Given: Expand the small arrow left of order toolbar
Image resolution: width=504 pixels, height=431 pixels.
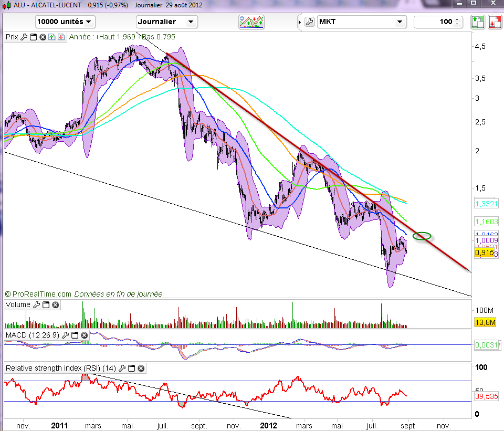Looking at the screenshot, I should pyautogui.click(x=300, y=22).
